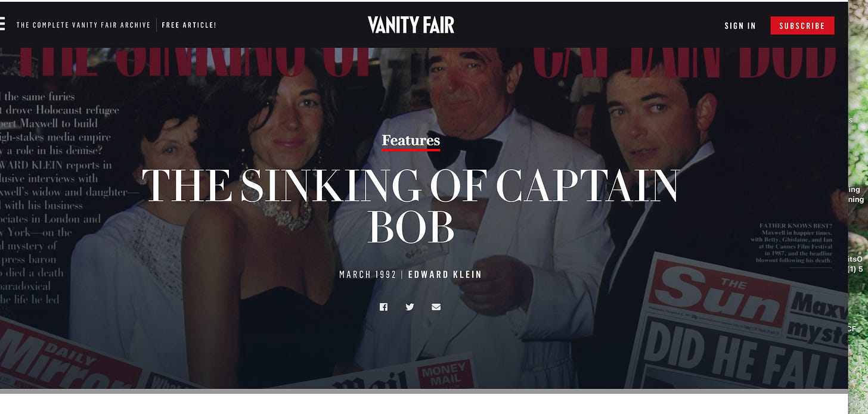View author Edward Klein's page

[445, 275]
